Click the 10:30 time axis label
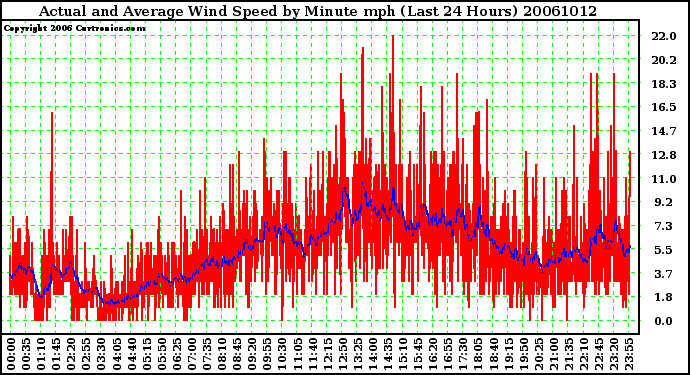Viewport: 690px width, 375px height. (282, 354)
